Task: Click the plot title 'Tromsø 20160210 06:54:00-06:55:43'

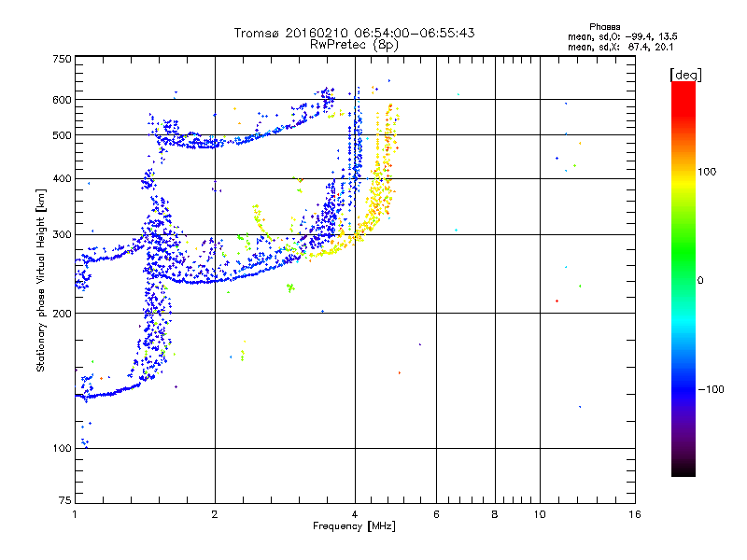Action: coord(354,33)
